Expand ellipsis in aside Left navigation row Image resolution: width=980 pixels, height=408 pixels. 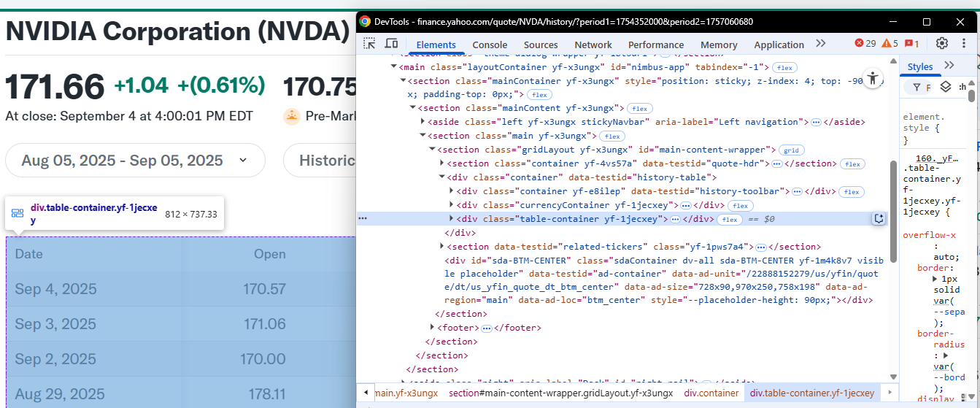point(816,122)
